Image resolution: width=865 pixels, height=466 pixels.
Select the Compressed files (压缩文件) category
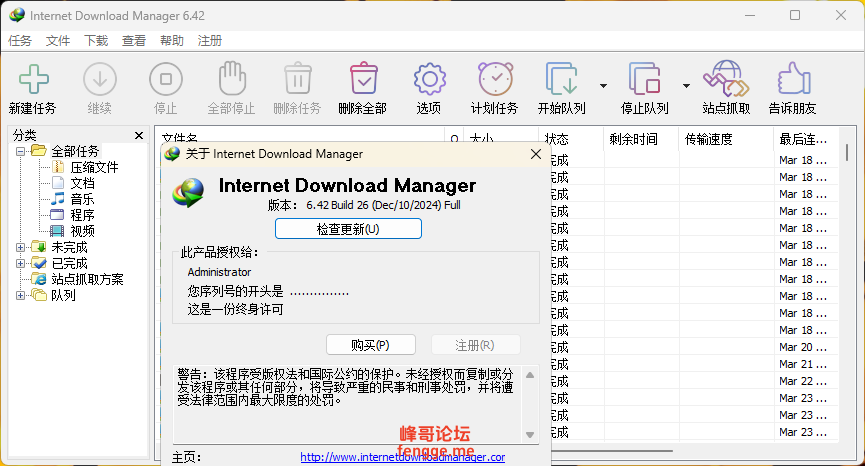[x=94, y=167]
